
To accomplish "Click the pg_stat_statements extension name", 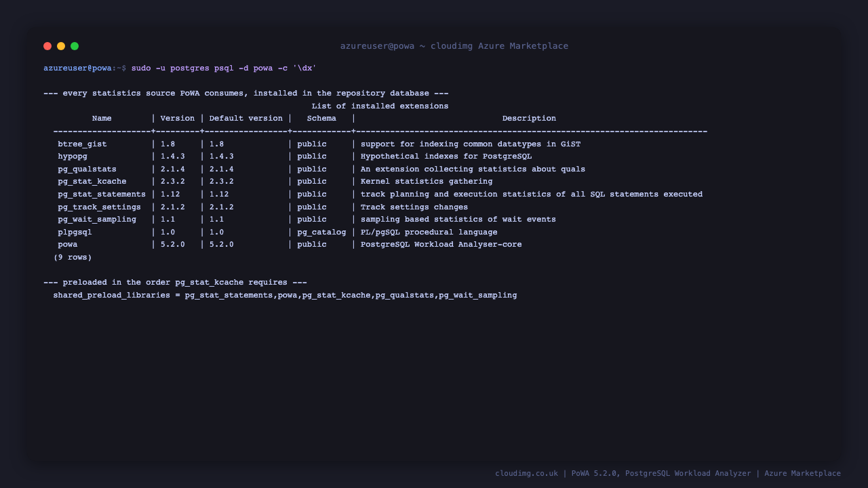I will click(x=102, y=195).
